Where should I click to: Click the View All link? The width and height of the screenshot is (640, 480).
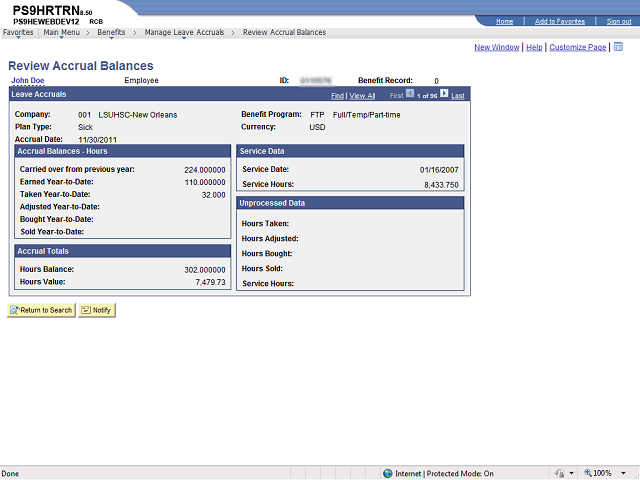tap(362, 96)
